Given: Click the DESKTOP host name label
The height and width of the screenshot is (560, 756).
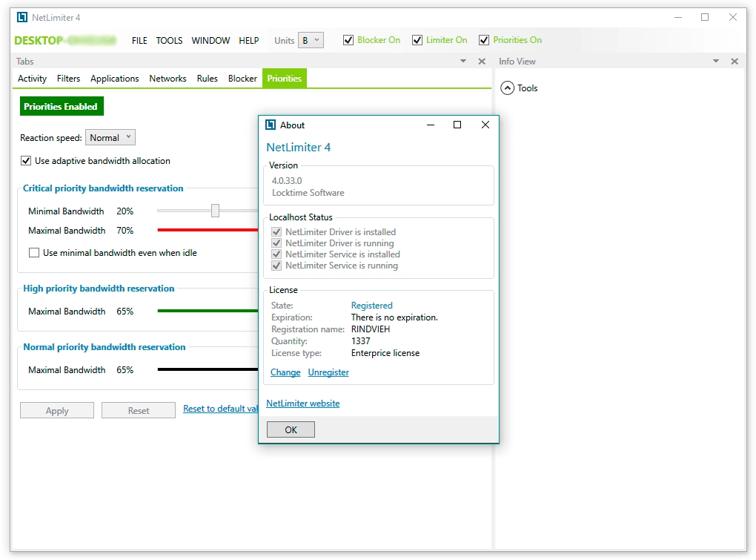Looking at the screenshot, I should pos(65,41).
